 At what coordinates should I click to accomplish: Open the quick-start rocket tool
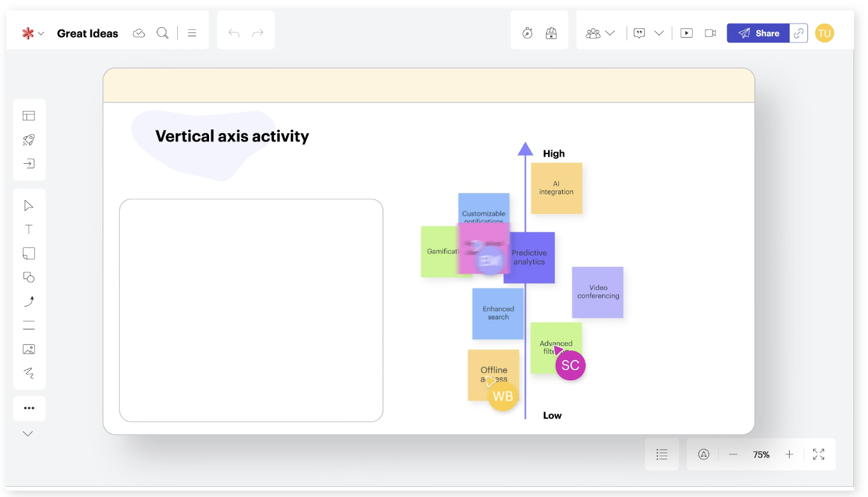tap(29, 140)
